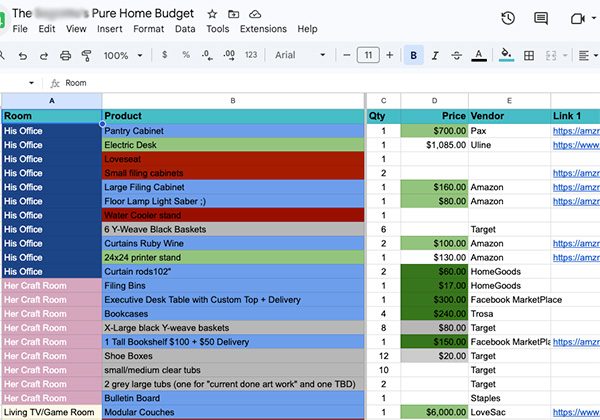Open the File menu
This screenshot has height=420, width=600.
tap(20, 29)
